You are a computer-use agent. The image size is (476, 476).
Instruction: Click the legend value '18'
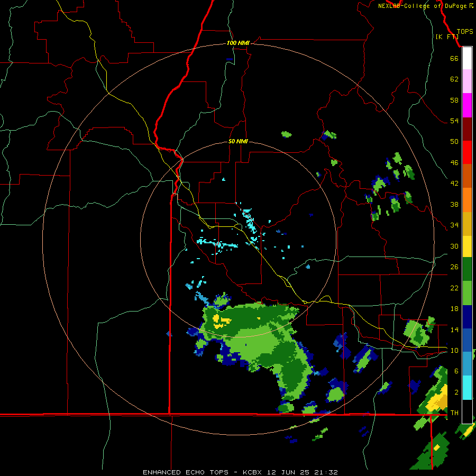454,309
